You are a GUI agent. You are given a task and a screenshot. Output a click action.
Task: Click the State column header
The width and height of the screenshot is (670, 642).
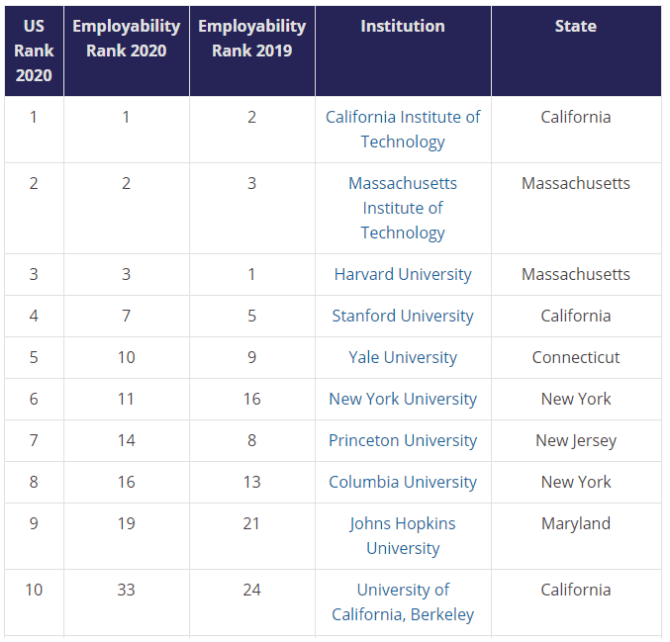coord(576,27)
